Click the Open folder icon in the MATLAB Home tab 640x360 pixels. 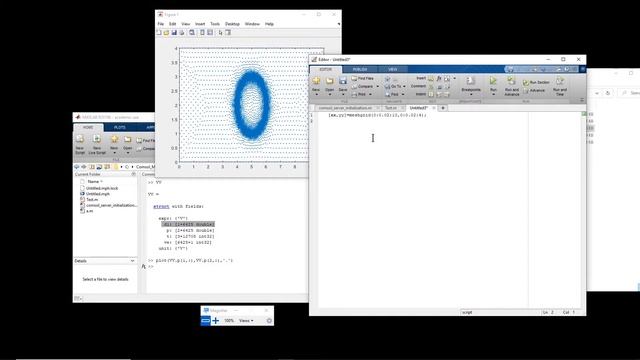pyautogui.click(x=128, y=140)
